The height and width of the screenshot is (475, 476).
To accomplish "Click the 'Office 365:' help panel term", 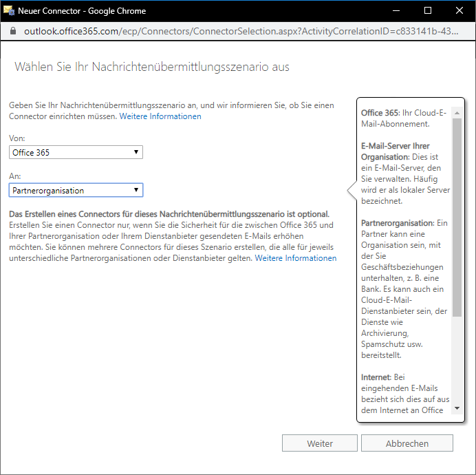I will [x=380, y=113].
